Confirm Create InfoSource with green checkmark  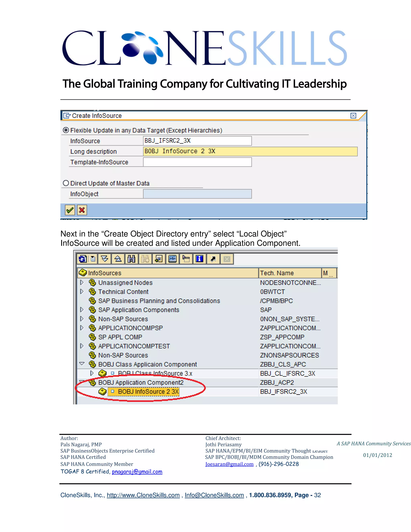pos(70,210)
